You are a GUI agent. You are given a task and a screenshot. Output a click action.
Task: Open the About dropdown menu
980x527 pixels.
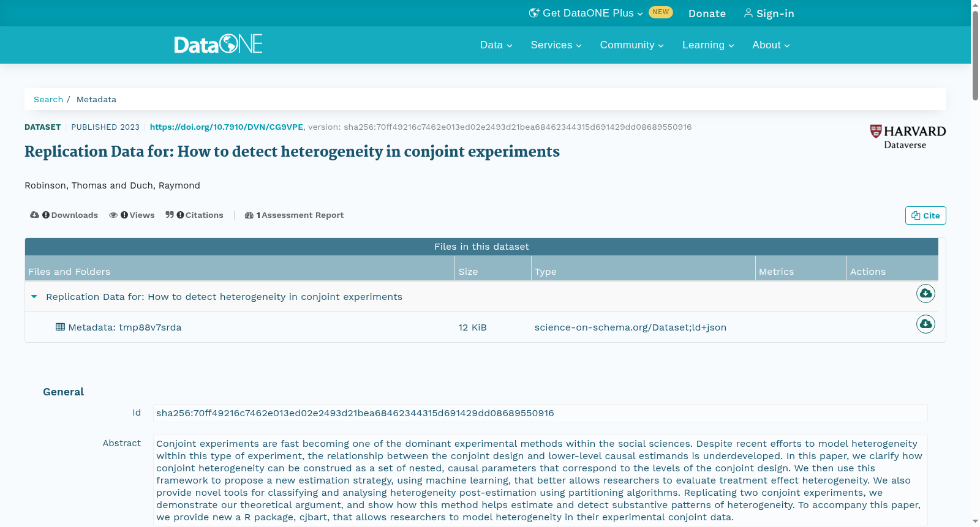(x=771, y=45)
